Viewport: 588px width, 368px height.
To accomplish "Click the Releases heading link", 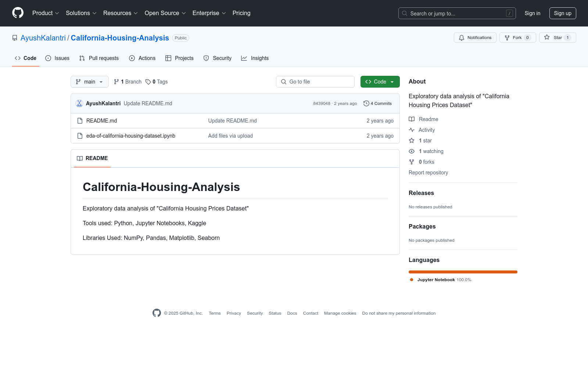I will 421,193.
